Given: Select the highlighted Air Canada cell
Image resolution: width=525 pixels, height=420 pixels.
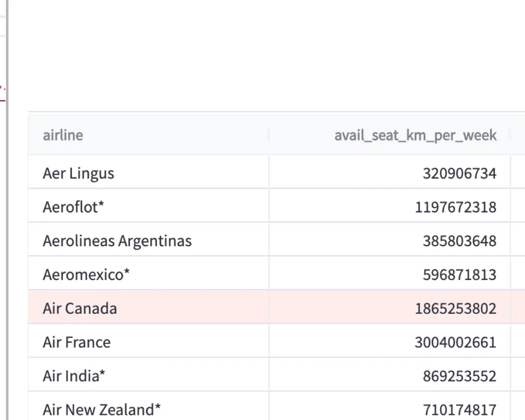Looking at the screenshot, I should (80, 309).
